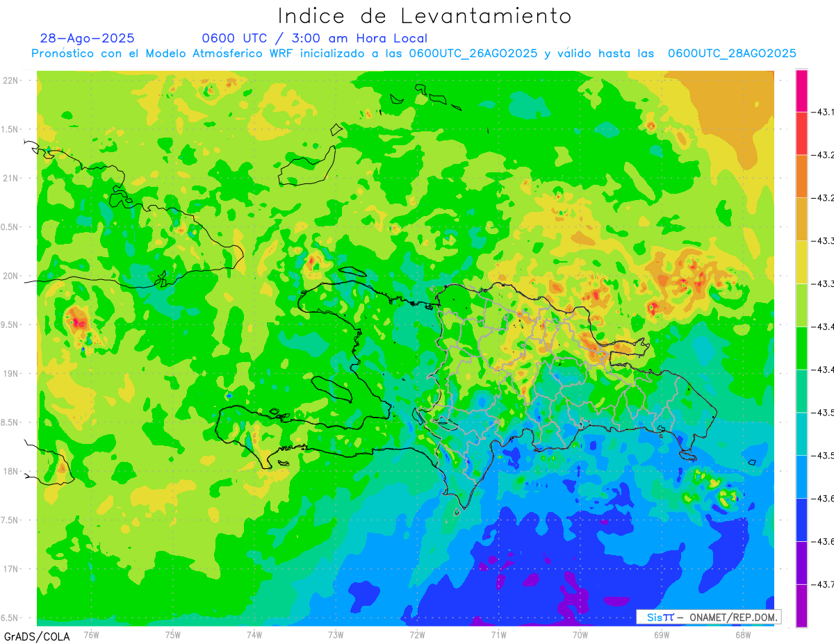
Task: Pick the bright orange legend swatch
Action: pyautogui.click(x=801, y=176)
